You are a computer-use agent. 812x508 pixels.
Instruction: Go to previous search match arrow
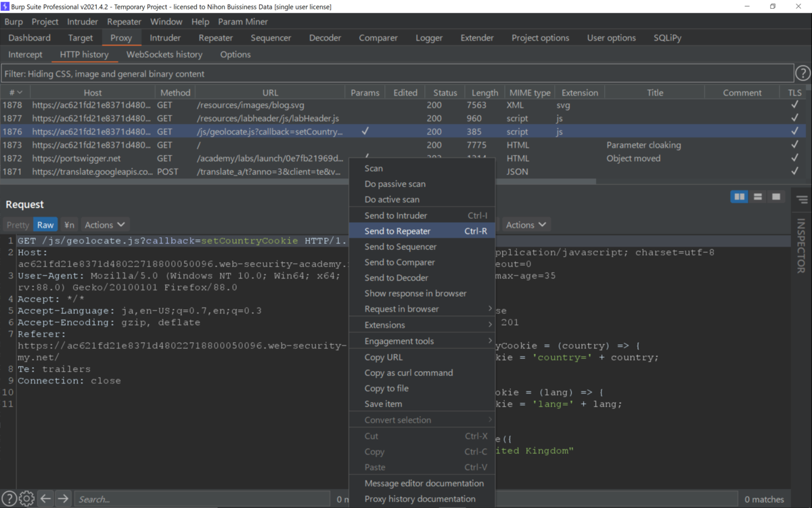pos(45,499)
